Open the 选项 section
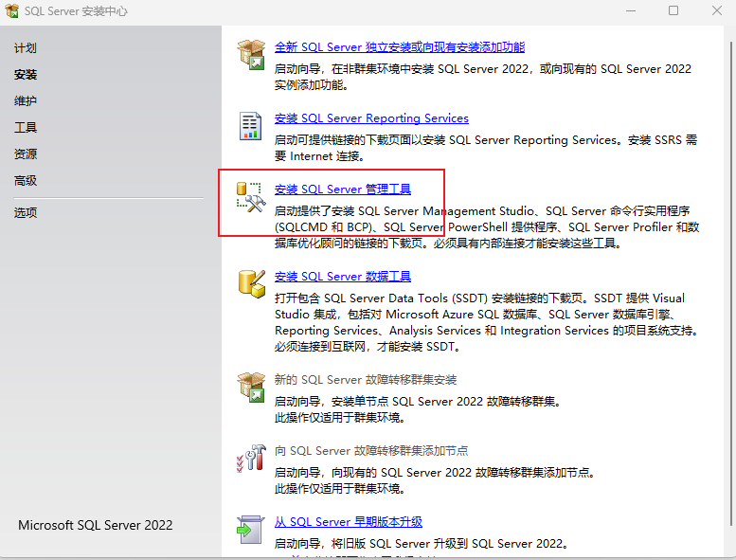This screenshot has width=736, height=560. (x=26, y=212)
